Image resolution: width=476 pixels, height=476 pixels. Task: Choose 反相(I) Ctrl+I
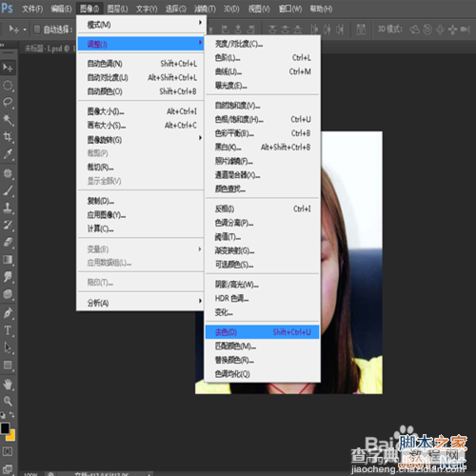coord(262,208)
